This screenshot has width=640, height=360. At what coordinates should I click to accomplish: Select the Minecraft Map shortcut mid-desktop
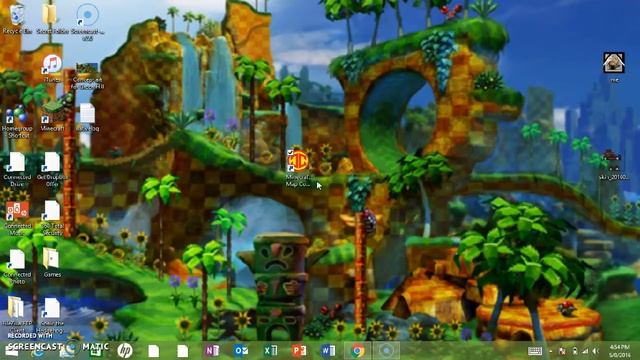click(x=298, y=168)
